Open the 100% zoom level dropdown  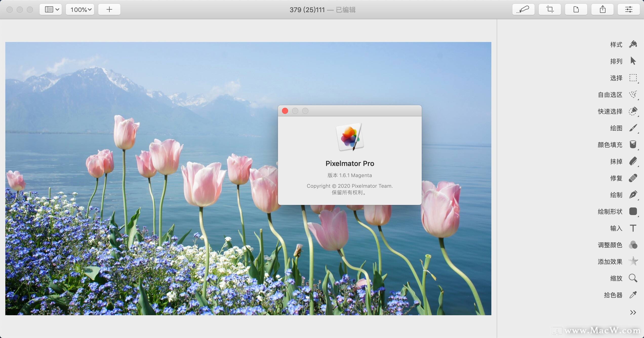coord(80,10)
